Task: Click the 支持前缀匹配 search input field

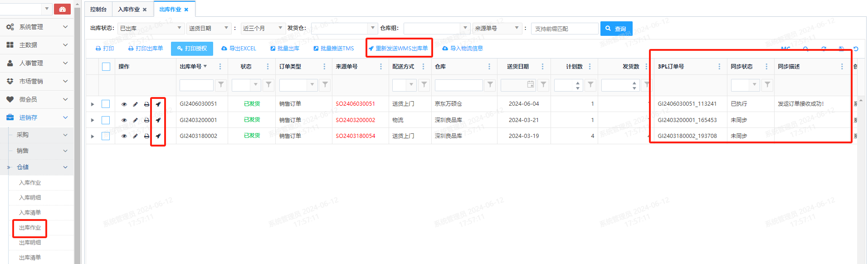Action: pyautogui.click(x=564, y=29)
